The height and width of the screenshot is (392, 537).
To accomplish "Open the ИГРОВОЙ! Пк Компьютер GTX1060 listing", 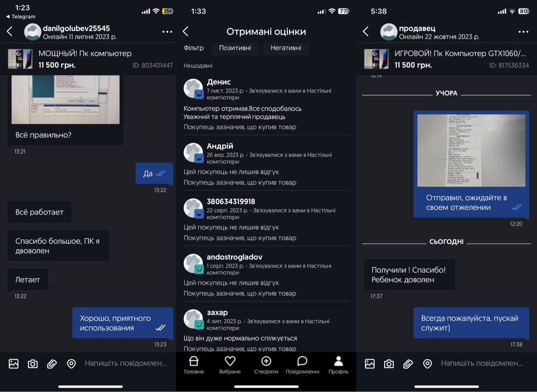I will [447, 59].
